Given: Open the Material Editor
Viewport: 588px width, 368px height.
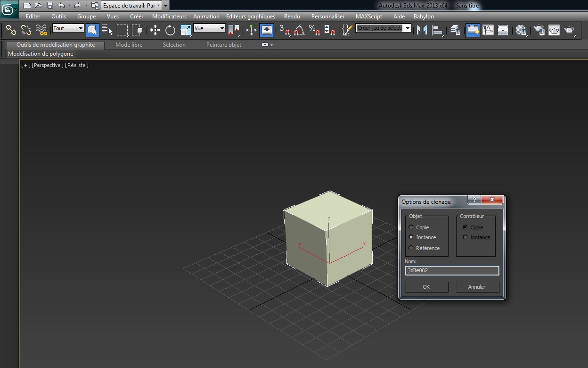Looking at the screenshot, I should point(521,30).
